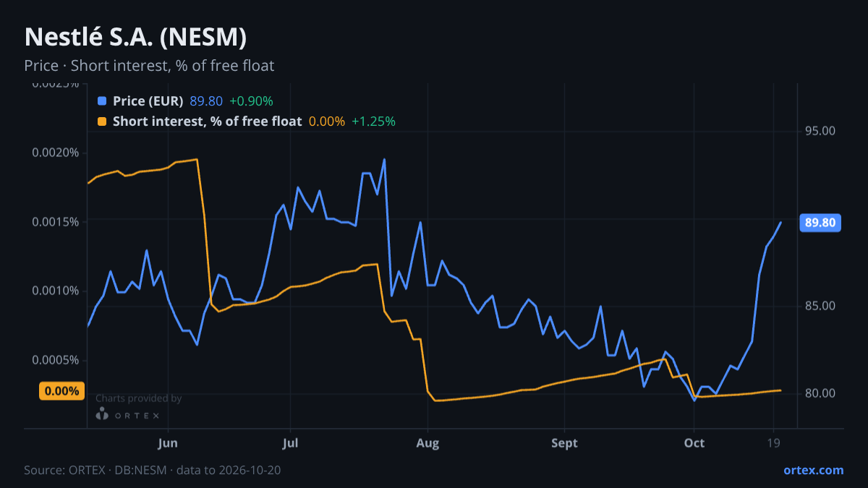Click the 89.80 value in the legend

[x=206, y=101]
